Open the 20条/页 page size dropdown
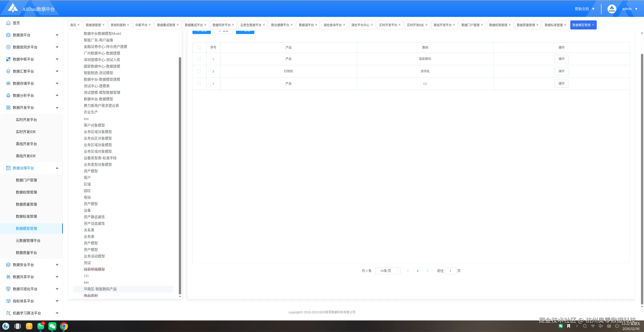Image resolution: width=644 pixels, height=332 pixels. pos(388,271)
